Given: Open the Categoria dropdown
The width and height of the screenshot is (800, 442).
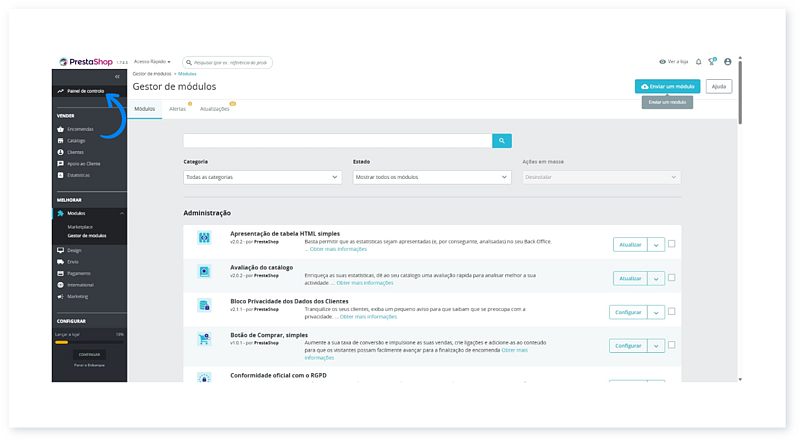Looking at the screenshot, I should point(262,177).
